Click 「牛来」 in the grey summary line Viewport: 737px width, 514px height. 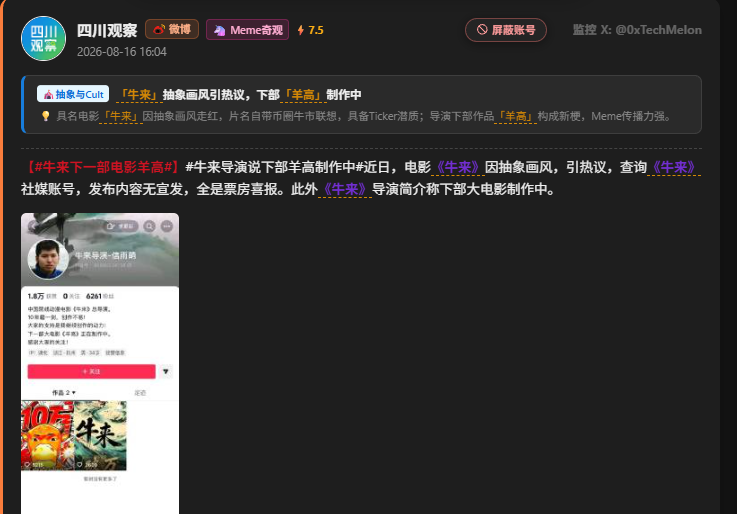pyautogui.click(x=121, y=116)
